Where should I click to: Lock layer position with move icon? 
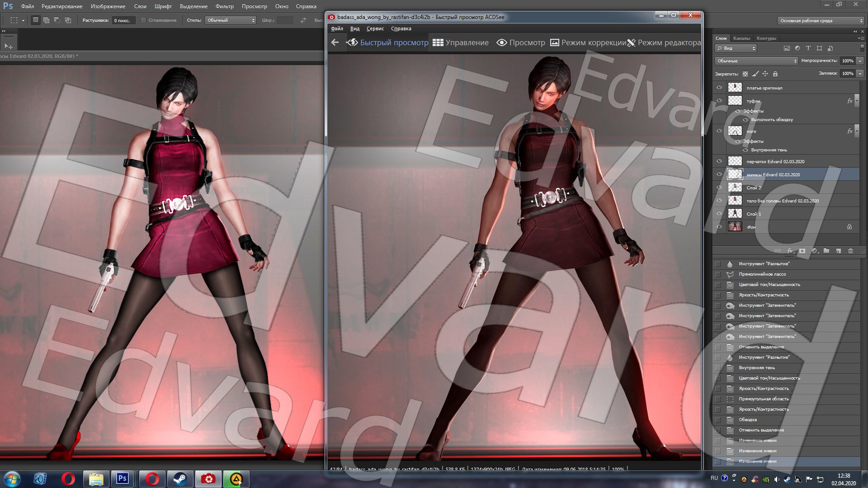pos(765,74)
